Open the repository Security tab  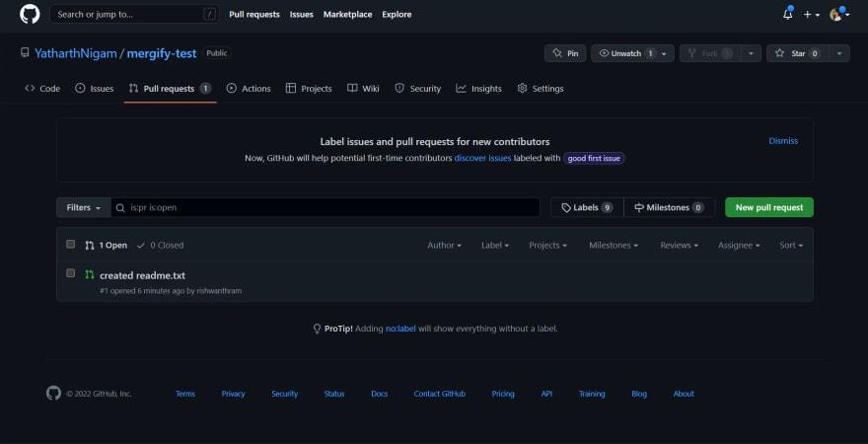point(418,89)
